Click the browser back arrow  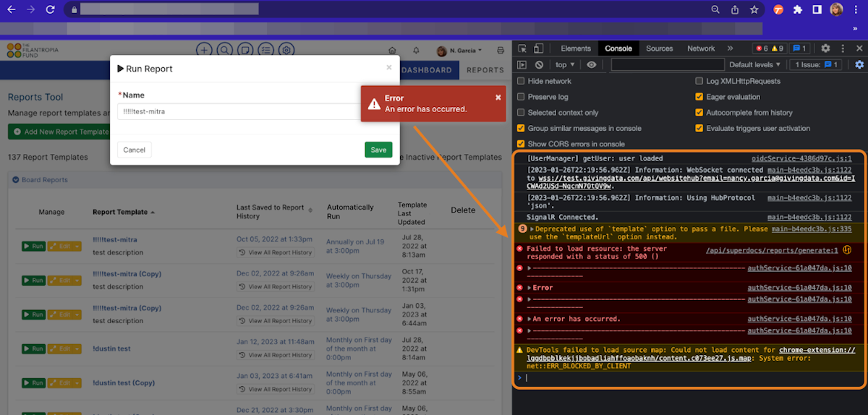point(11,10)
